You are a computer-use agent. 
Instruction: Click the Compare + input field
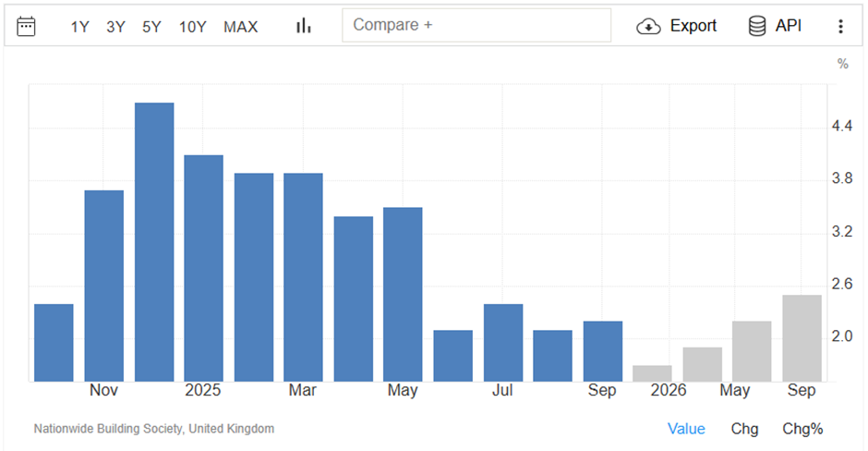click(476, 25)
